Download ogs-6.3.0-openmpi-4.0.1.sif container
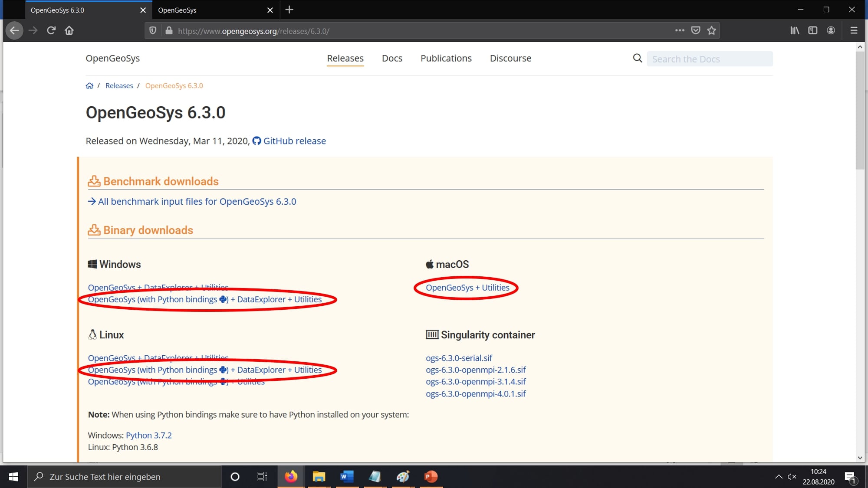 point(476,394)
